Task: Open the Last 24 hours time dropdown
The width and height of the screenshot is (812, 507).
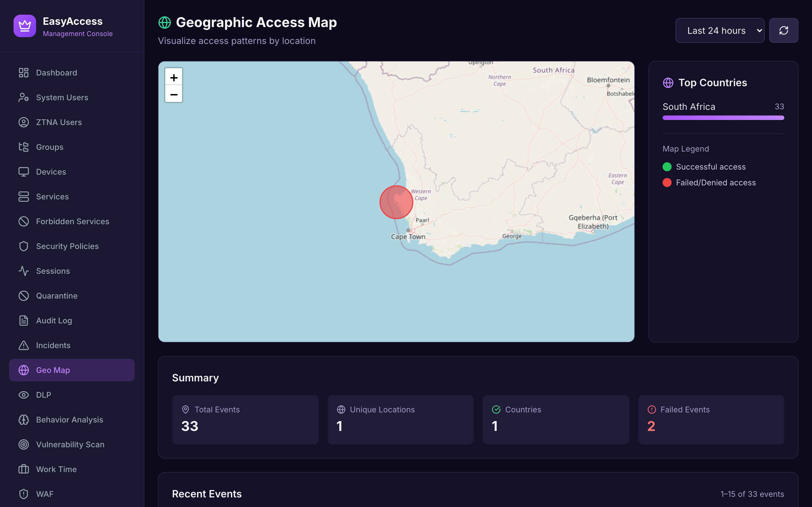Action: click(720, 30)
